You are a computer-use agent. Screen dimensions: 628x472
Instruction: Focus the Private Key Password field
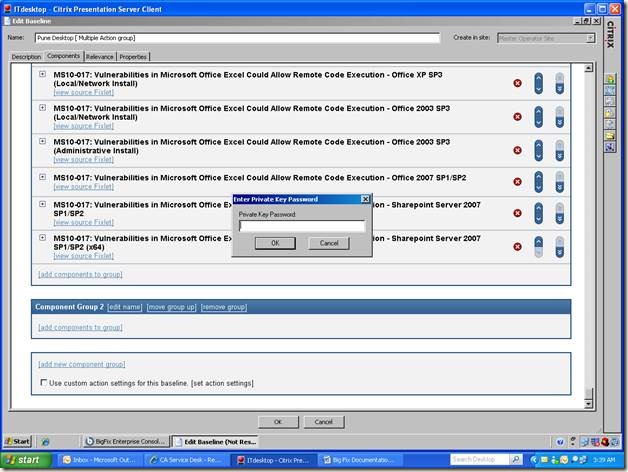coord(302,226)
